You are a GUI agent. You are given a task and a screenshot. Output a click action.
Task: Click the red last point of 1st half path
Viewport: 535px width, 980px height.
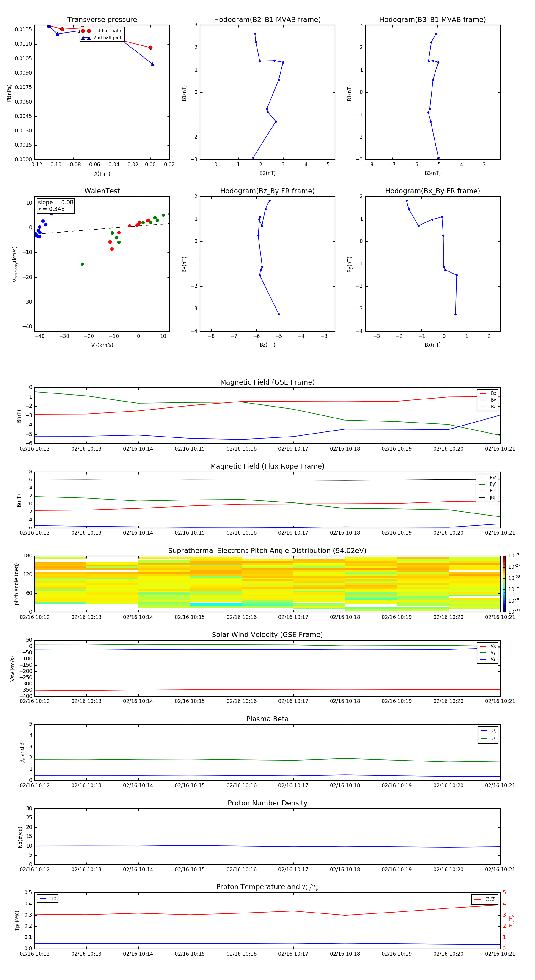coord(150,48)
